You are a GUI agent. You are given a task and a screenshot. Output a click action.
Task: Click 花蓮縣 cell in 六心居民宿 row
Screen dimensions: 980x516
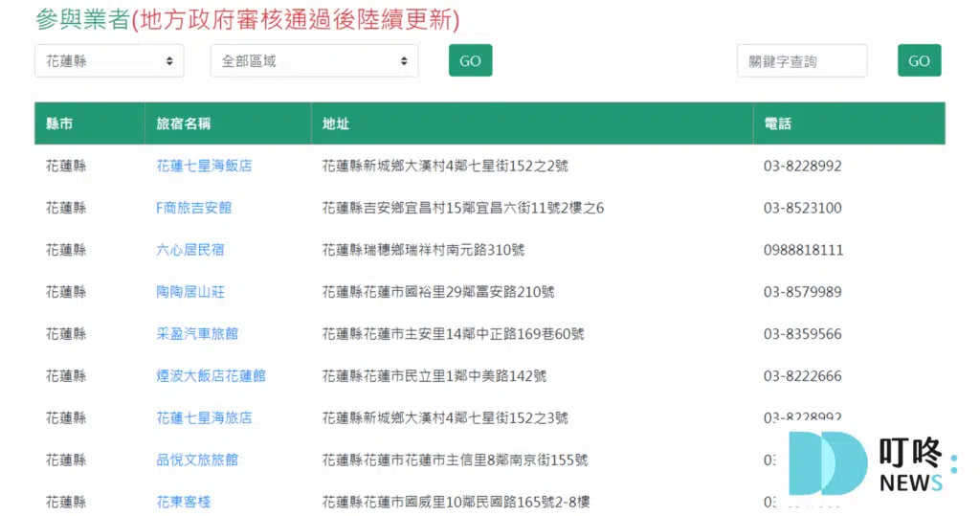pos(66,250)
